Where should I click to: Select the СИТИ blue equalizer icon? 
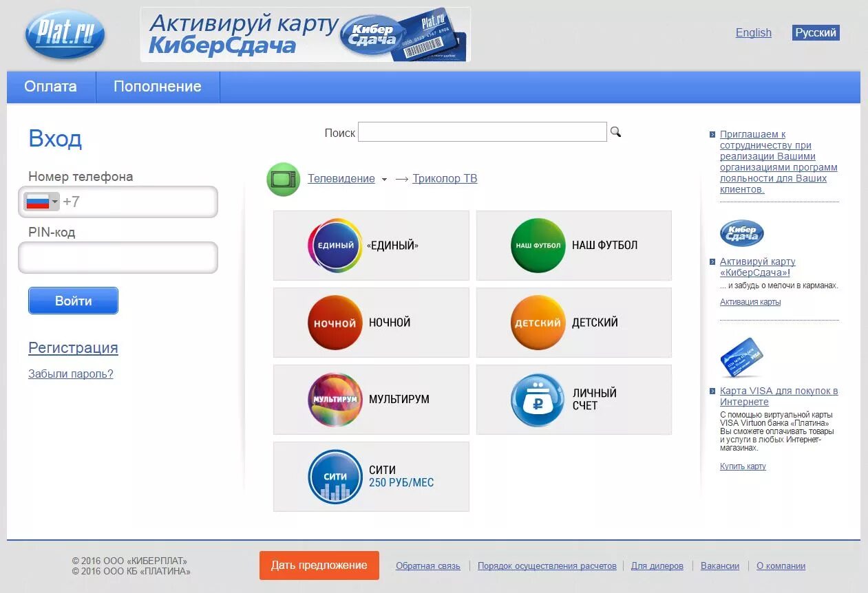click(x=335, y=477)
